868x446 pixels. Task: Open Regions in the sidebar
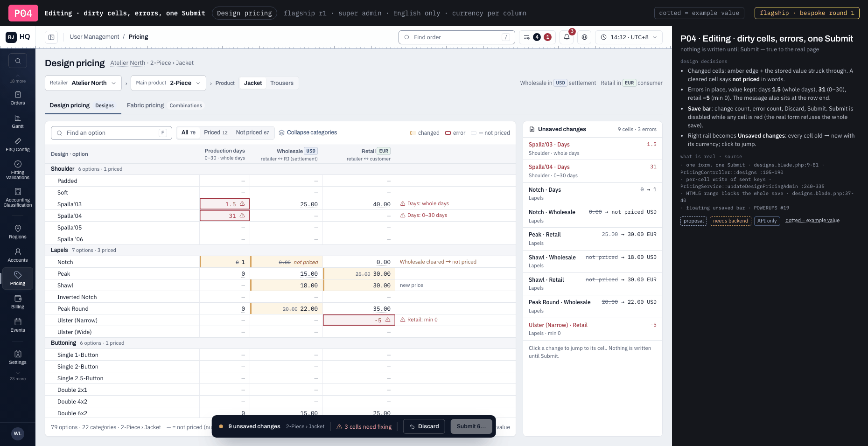(18, 232)
